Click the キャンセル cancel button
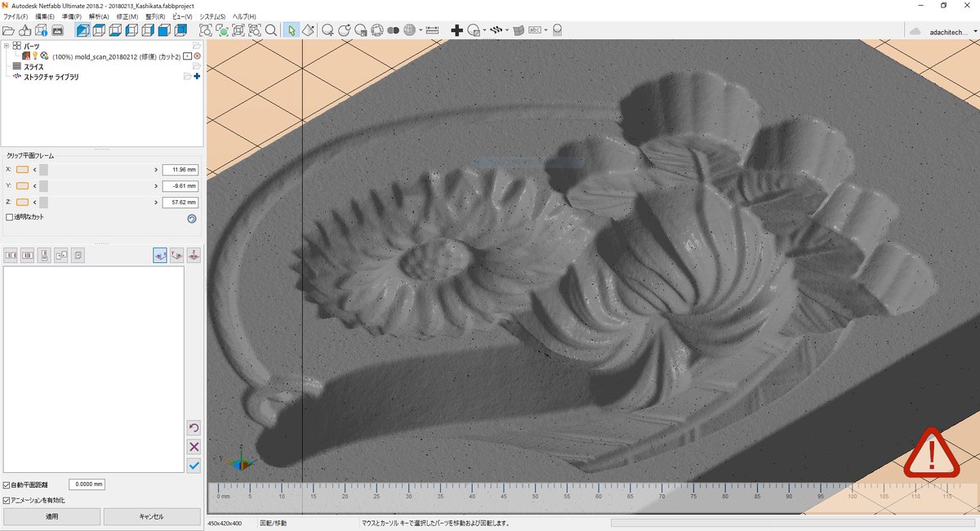Screen dimensions: 980x531 click(152, 516)
